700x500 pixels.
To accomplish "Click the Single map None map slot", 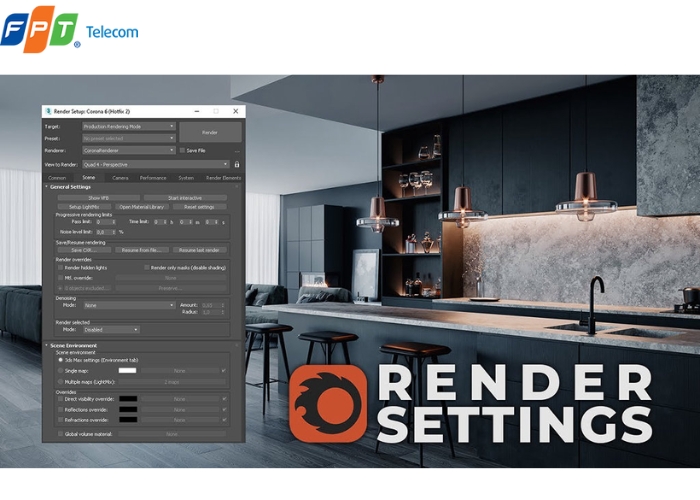I will (179, 371).
